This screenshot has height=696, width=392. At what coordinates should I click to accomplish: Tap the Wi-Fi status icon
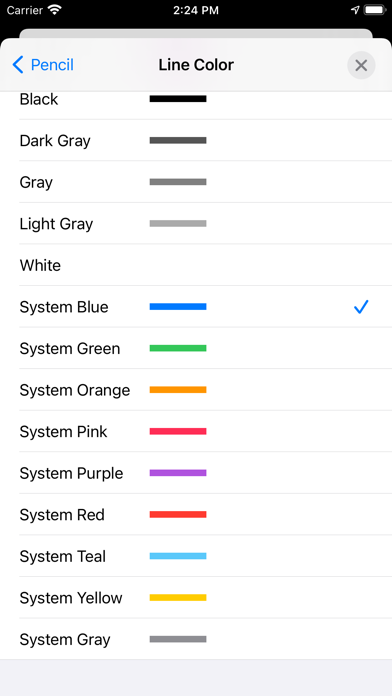click(55, 10)
